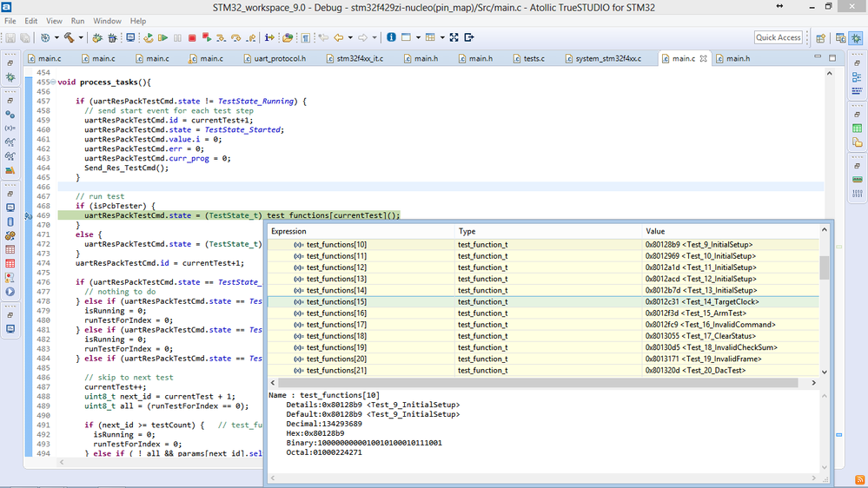Click the Open Perspective icon
The width and height of the screenshot is (868, 488).
click(820, 37)
